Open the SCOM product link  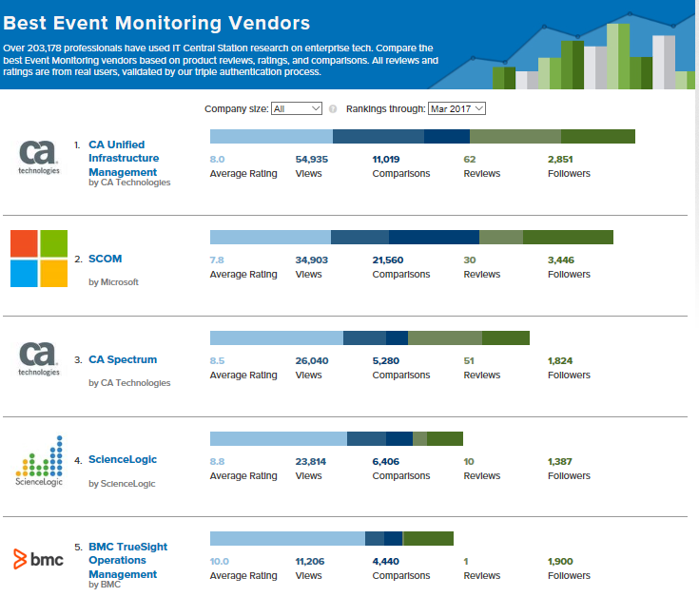click(106, 259)
